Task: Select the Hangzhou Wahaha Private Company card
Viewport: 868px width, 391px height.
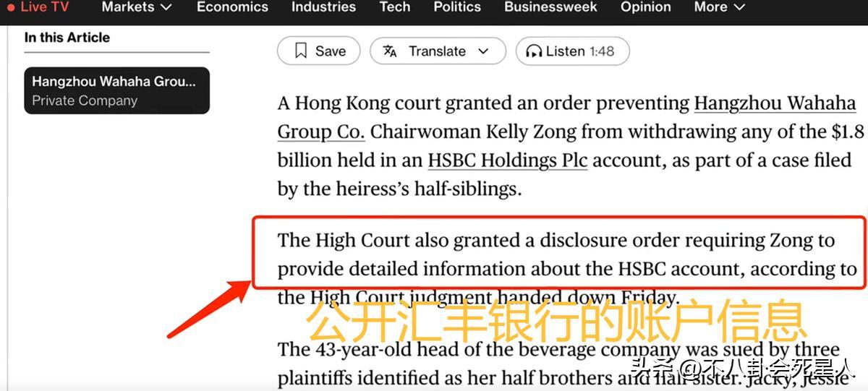Action: pos(116,90)
